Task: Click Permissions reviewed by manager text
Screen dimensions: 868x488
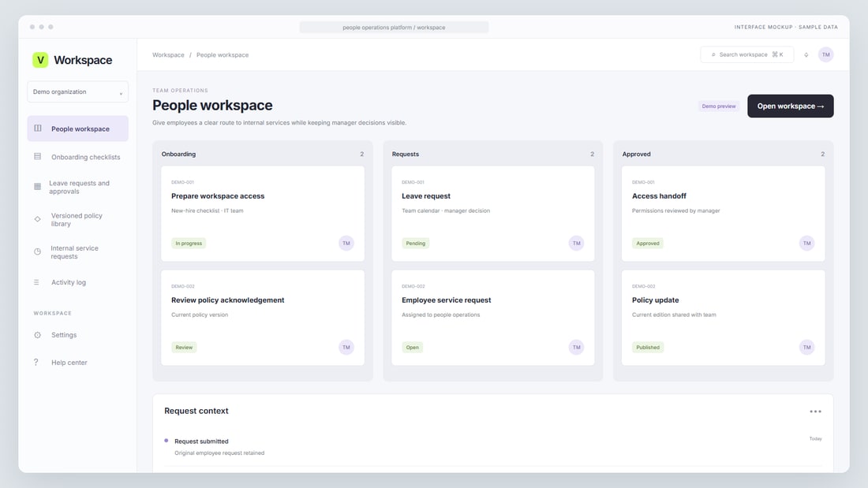Action: (676, 210)
